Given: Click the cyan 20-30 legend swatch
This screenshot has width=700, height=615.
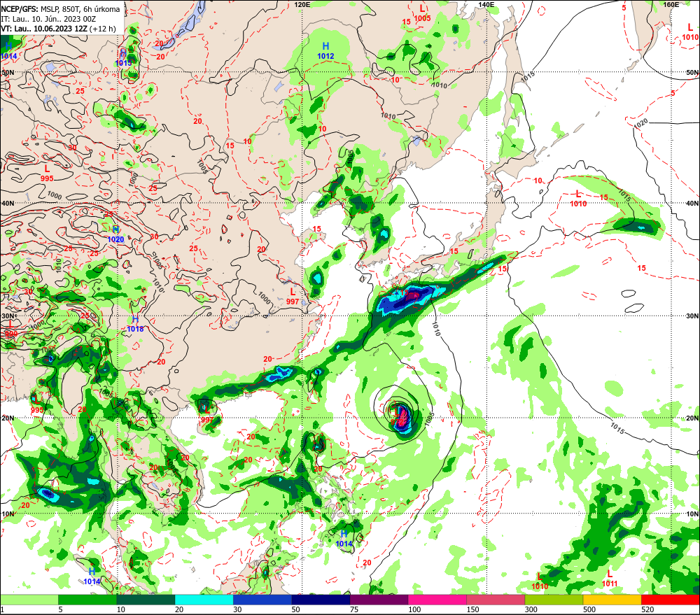Looking at the screenshot, I should click(x=204, y=600).
